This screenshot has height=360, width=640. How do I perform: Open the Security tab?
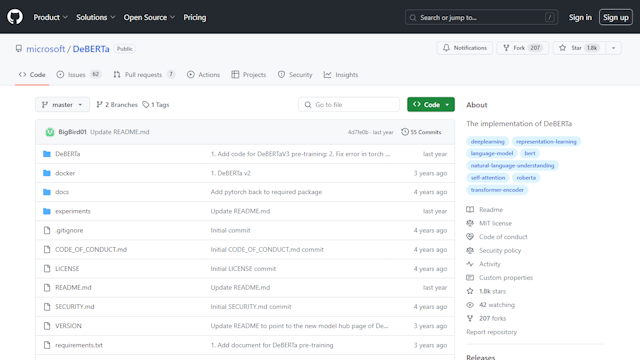(295, 75)
